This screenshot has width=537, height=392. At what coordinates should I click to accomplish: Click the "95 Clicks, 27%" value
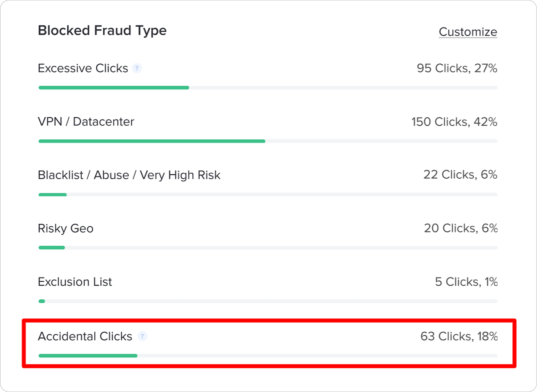(457, 68)
